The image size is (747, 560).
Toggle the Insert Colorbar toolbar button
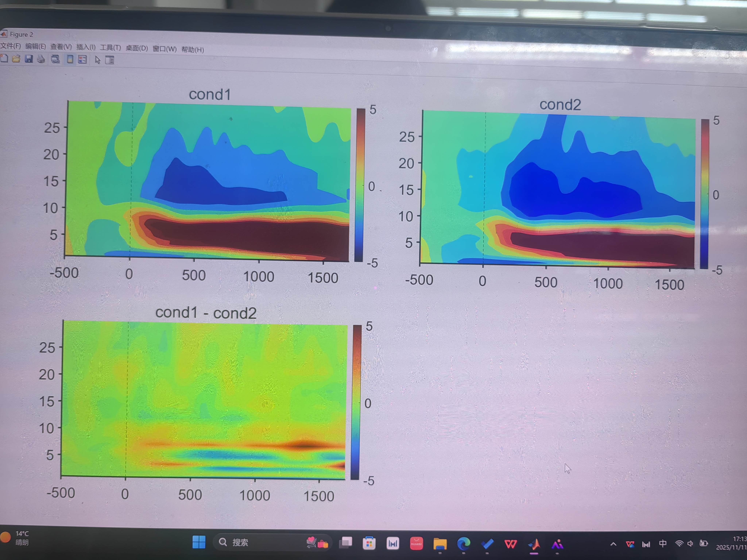(x=70, y=60)
